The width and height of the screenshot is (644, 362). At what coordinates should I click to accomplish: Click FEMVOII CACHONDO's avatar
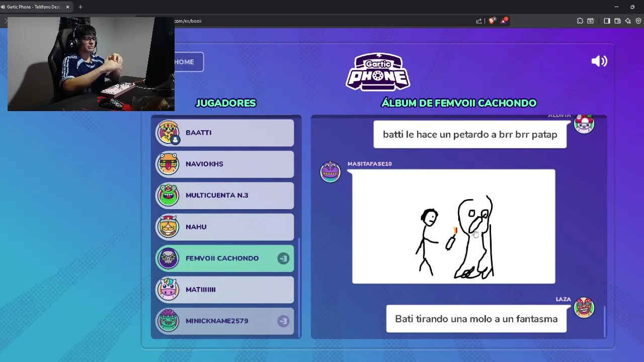coord(169,258)
